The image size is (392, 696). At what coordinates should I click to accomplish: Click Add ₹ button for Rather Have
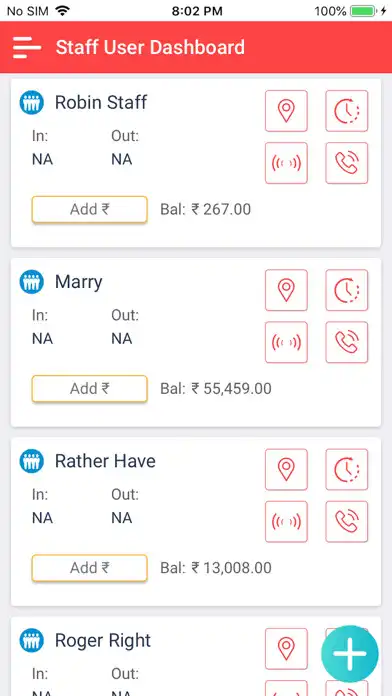[x=89, y=568]
